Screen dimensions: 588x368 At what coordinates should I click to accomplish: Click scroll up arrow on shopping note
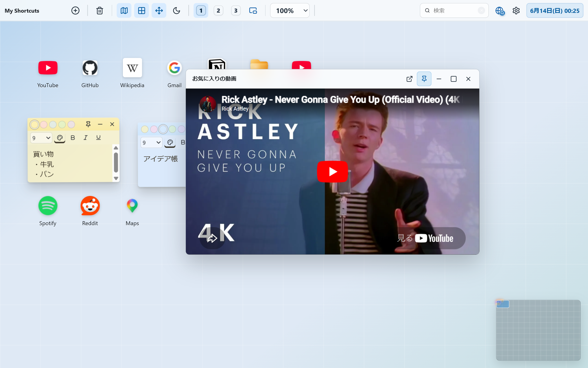[x=116, y=148]
